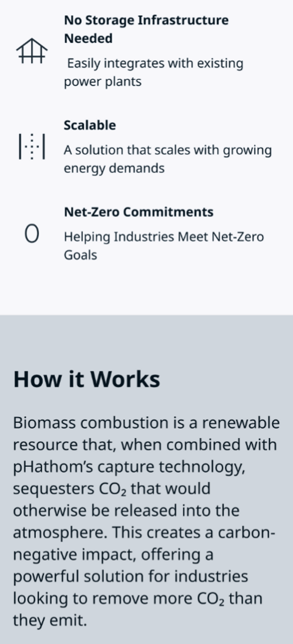293x644 pixels.
Task: Click "CO₂" right before the word "than"
Action: [210, 598]
